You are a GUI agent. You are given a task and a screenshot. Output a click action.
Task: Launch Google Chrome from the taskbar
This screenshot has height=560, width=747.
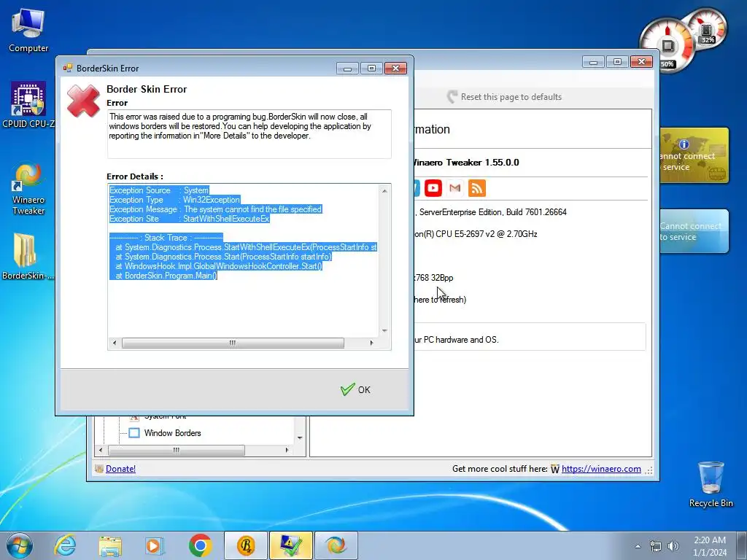(x=200, y=545)
